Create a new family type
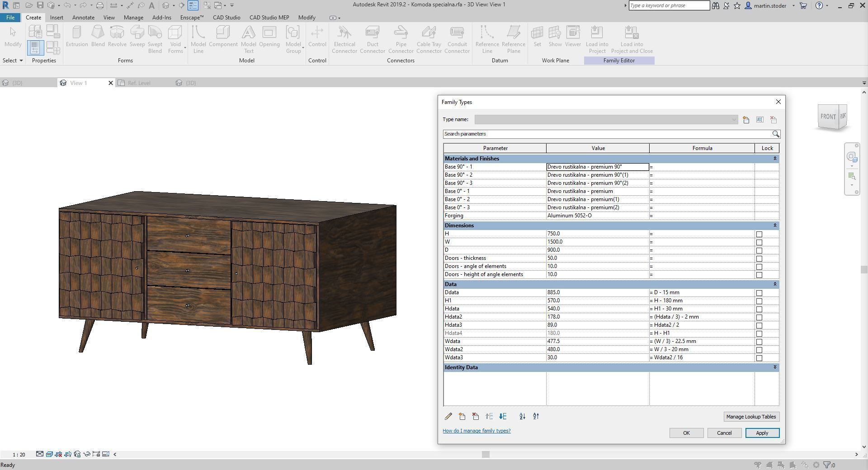 tap(746, 119)
